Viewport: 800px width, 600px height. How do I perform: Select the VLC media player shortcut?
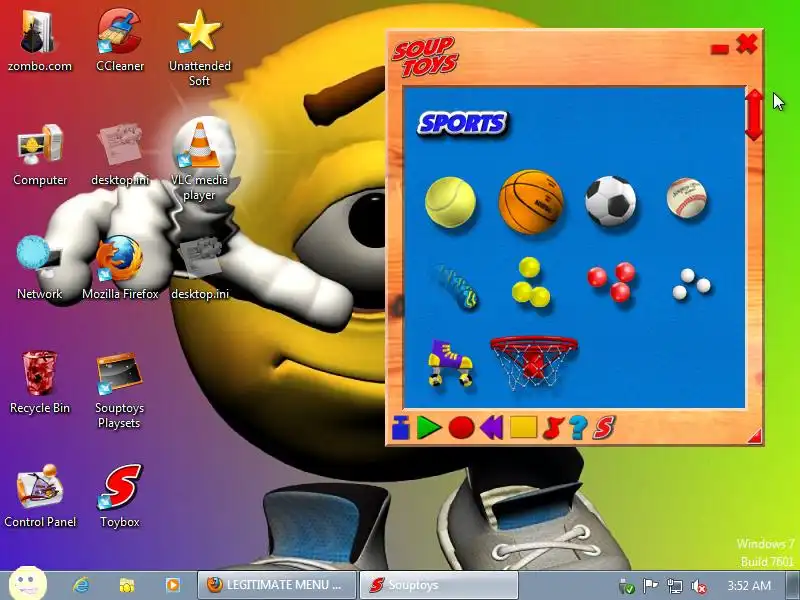[199, 161]
